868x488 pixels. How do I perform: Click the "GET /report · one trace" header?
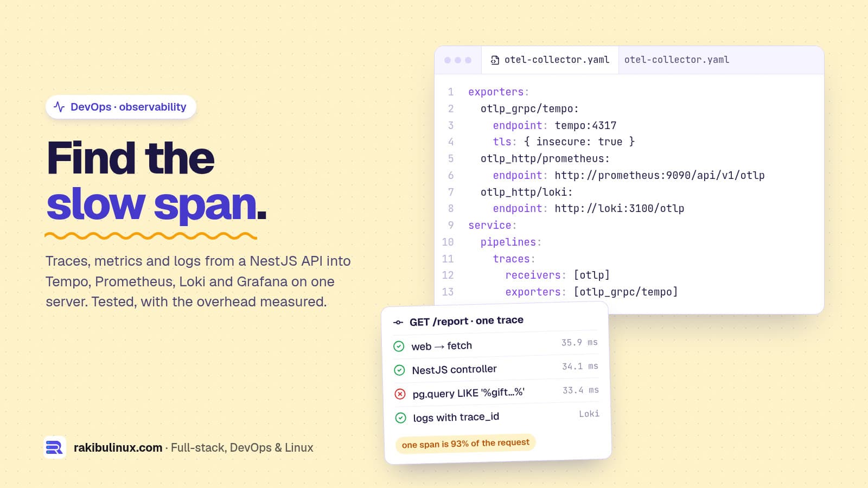tap(467, 321)
